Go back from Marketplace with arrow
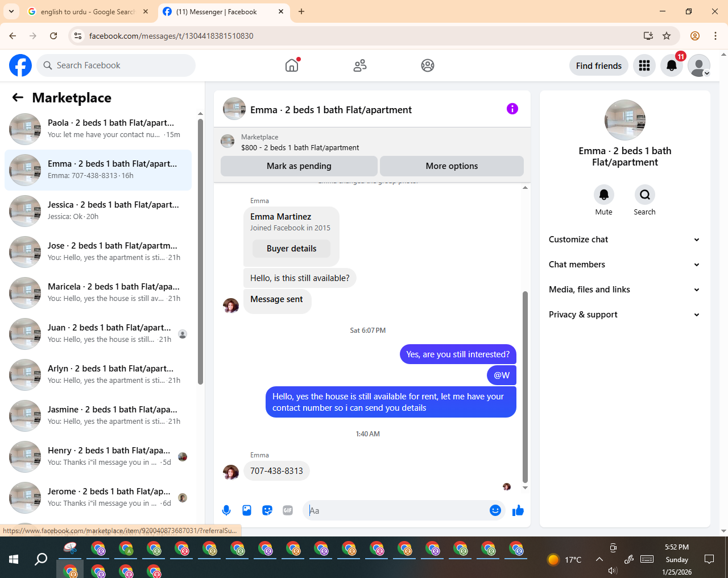This screenshot has width=728, height=578. point(18,98)
